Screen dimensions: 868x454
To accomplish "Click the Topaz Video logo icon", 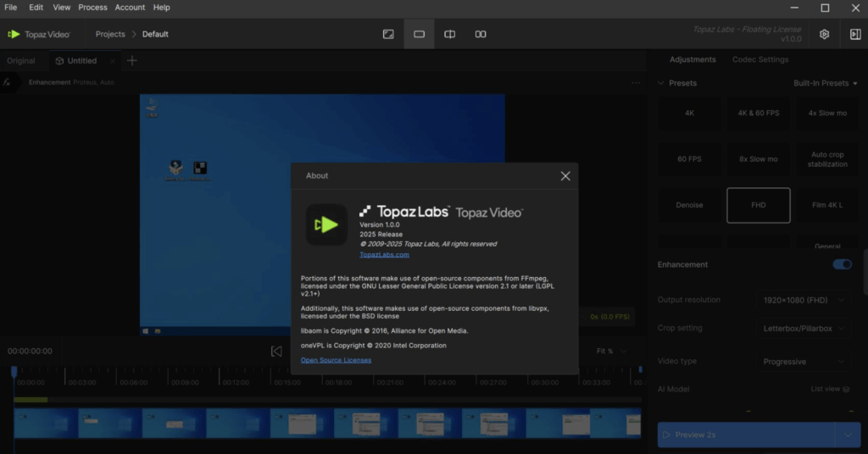I will tap(14, 34).
